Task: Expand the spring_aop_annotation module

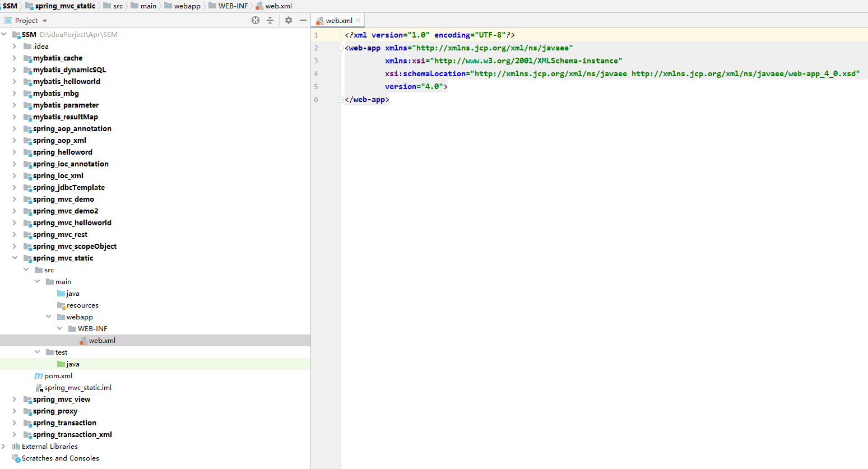Action: point(15,128)
